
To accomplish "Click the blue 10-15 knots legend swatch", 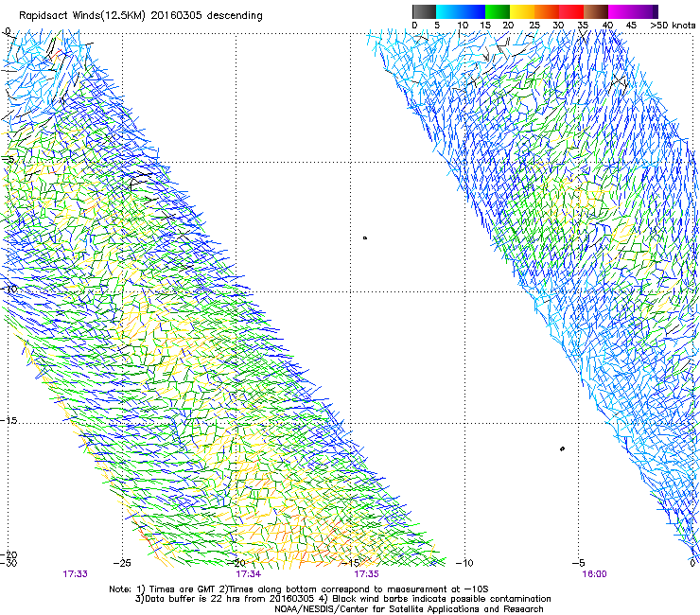I will [473, 11].
